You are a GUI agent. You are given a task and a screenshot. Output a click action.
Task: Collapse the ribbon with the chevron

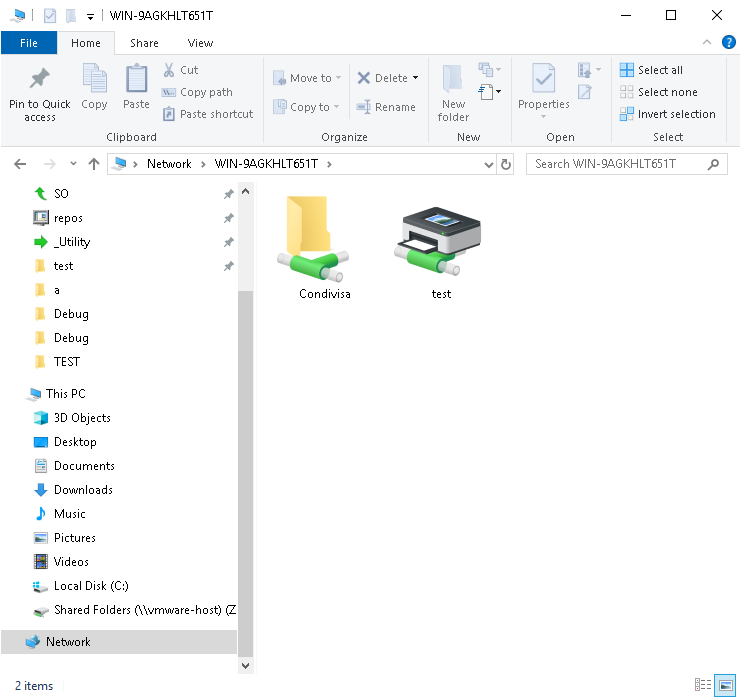[707, 43]
